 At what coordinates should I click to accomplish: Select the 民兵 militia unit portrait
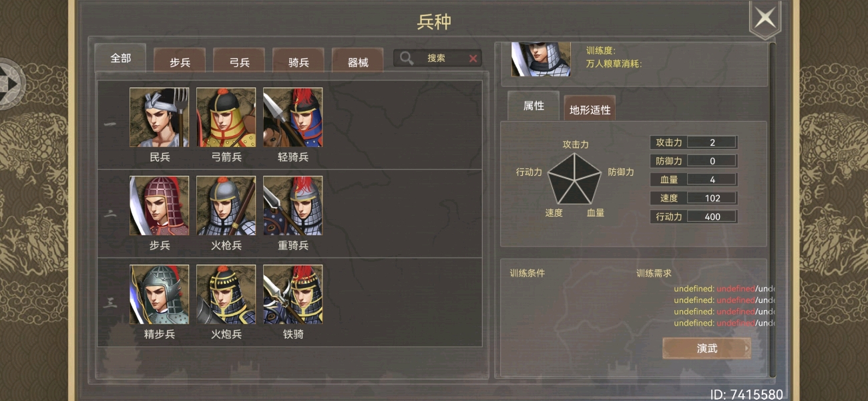[x=159, y=117]
